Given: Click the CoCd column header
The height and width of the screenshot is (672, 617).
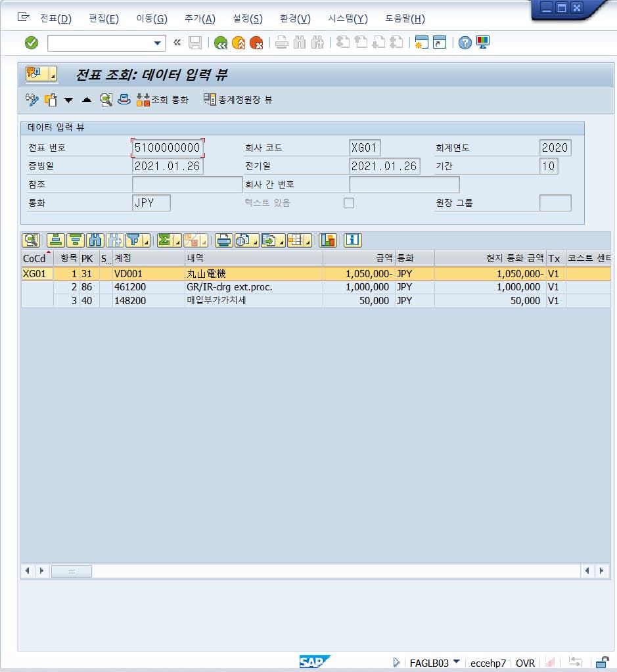Looking at the screenshot, I should click(x=37, y=258).
